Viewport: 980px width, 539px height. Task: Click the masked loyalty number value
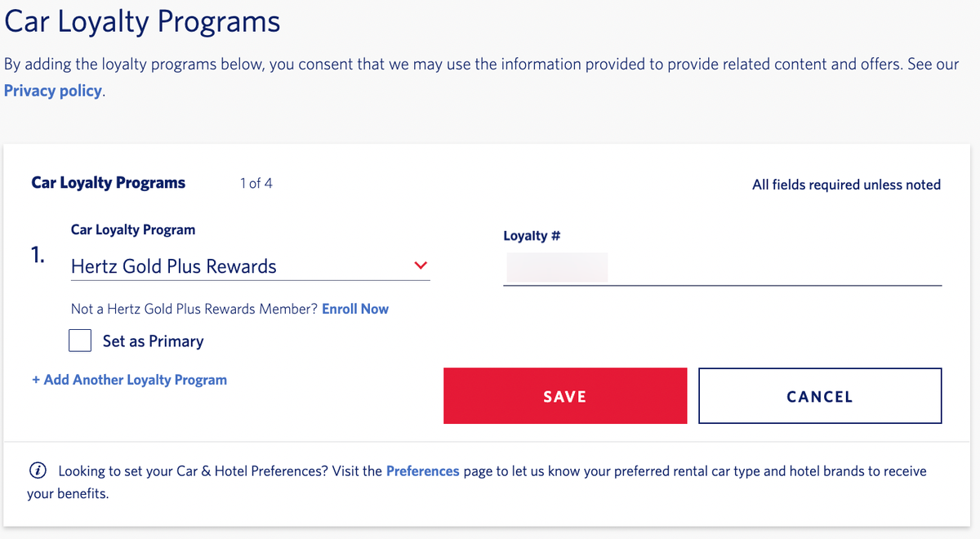[556, 267]
